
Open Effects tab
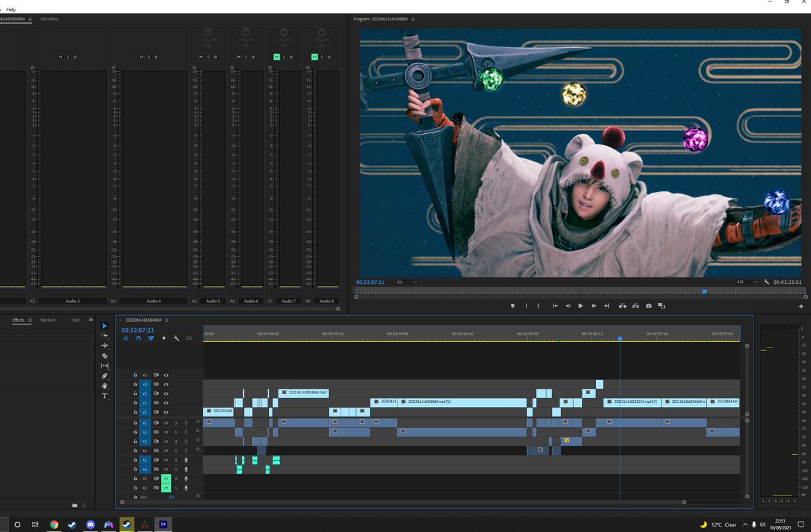click(x=18, y=320)
